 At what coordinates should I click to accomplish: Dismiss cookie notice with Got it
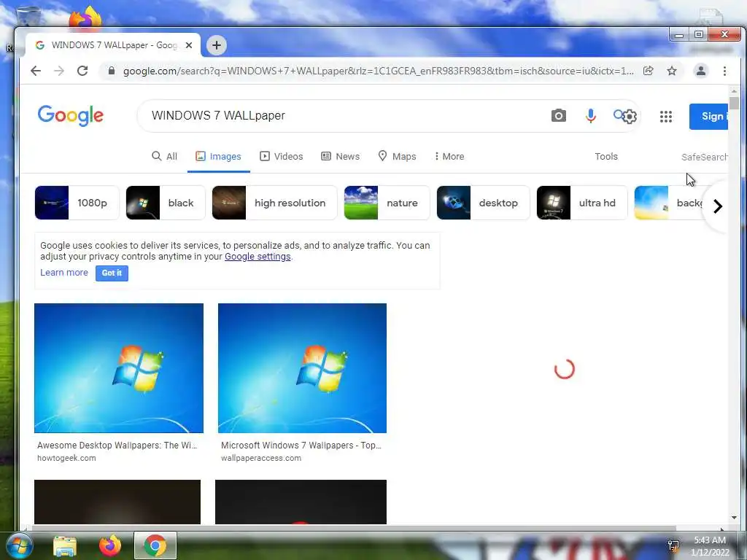coord(112,273)
